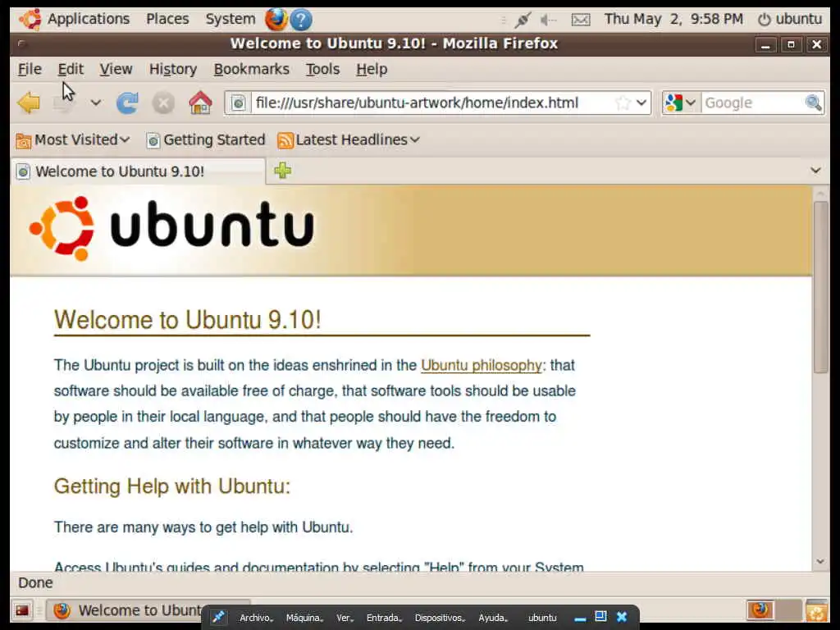Open the history dropdown beside navigation arrows
This screenshot has width=840, height=630.
(96, 103)
